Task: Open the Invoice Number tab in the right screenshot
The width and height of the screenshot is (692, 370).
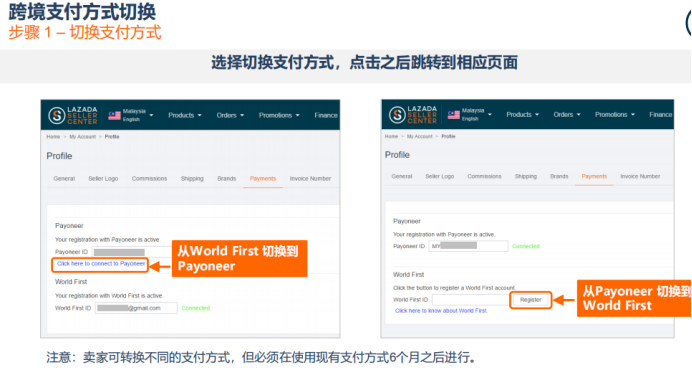Action: click(x=640, y=176)
